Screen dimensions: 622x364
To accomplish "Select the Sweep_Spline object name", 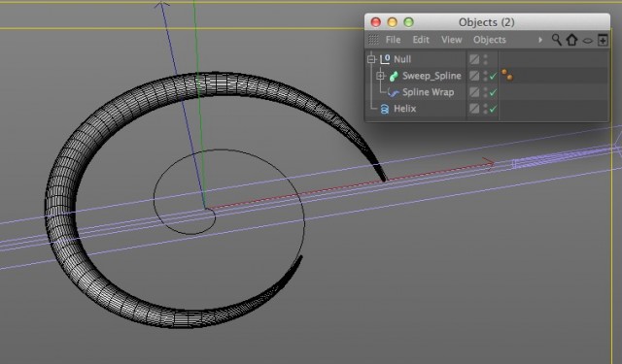I will [x=432, y=76].
